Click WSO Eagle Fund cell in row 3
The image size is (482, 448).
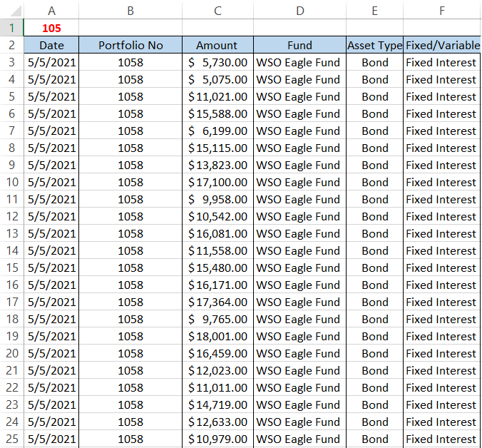click(x=299, y=62)
